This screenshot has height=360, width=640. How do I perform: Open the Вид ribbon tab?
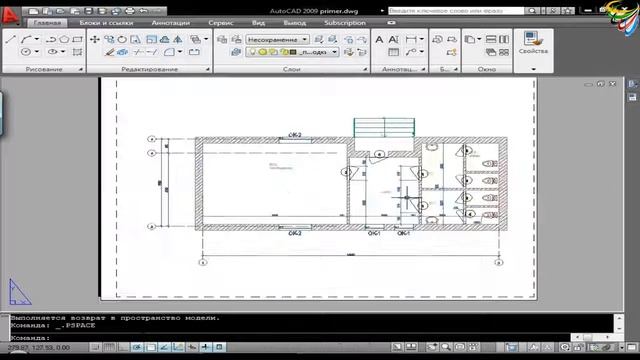tap(258, 23)
